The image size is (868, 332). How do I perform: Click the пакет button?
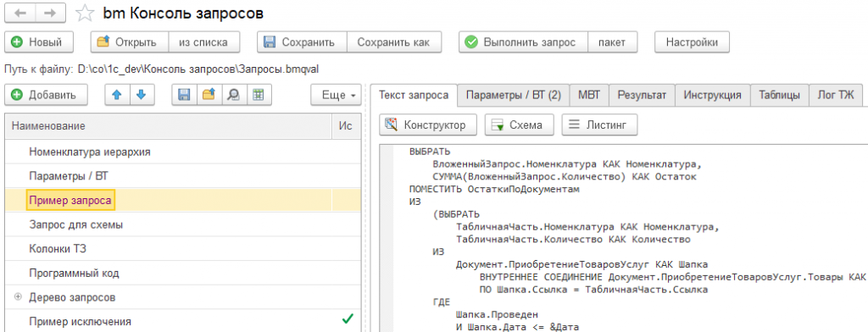(612, 42)
